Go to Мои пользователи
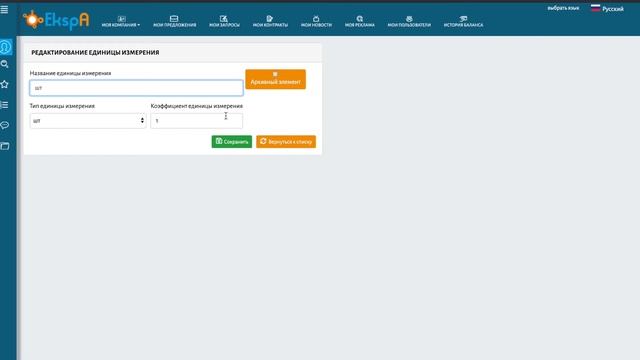640x360 pixels. point(409,22)
